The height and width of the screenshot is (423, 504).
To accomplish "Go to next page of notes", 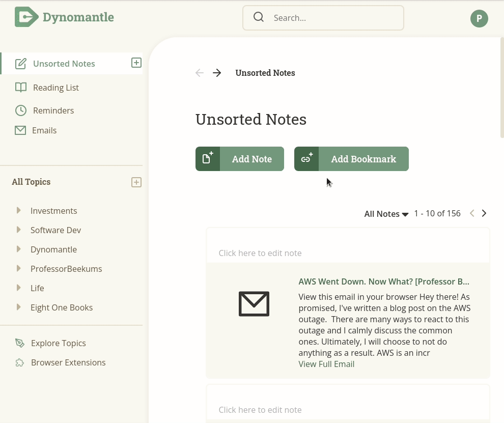I will click(484, 213).
